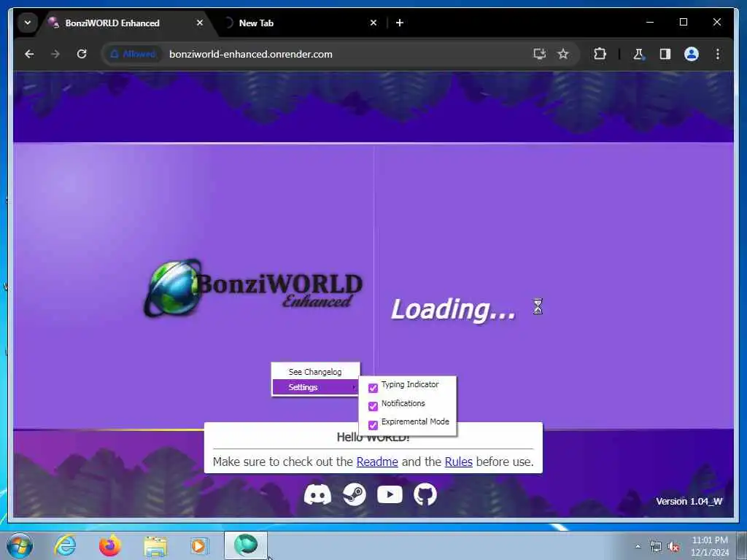Select Settings in context menu
The image size is (747, 560).
[x=315, y=387]
